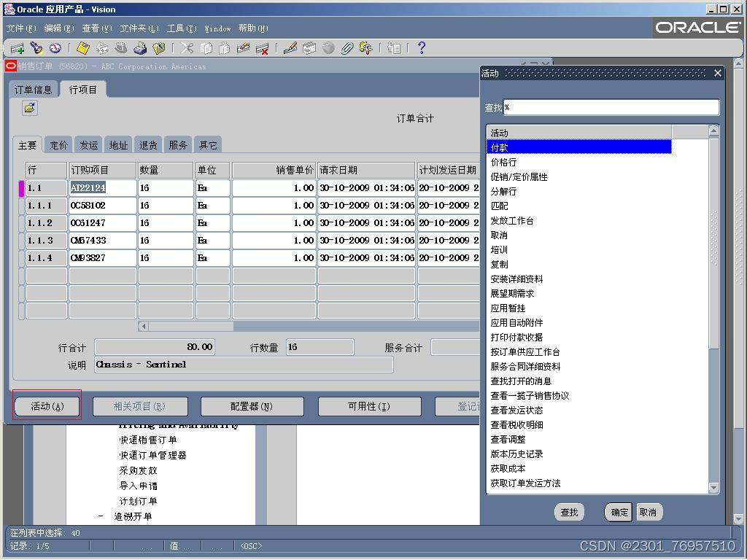
Task: Click the Zoom toolbar icon
Action: pyautogui.click(x=309, y=48)
